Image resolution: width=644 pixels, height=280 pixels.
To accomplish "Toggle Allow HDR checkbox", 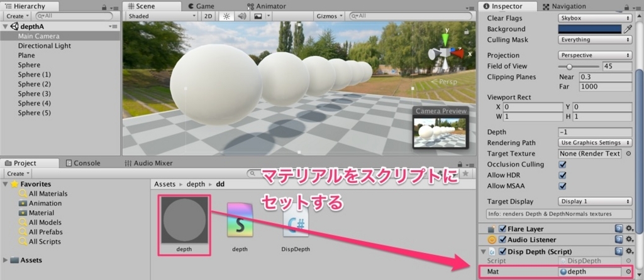I will (563, 175).
